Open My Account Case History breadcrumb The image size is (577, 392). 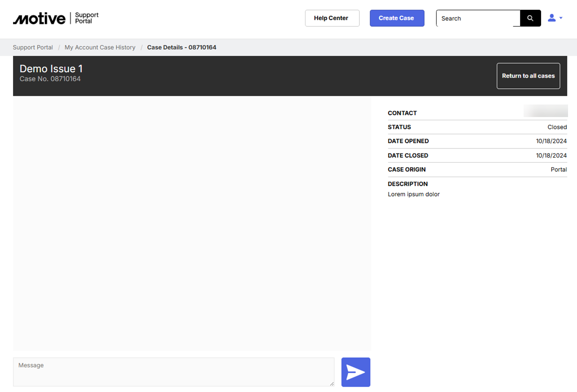point(100,48)
